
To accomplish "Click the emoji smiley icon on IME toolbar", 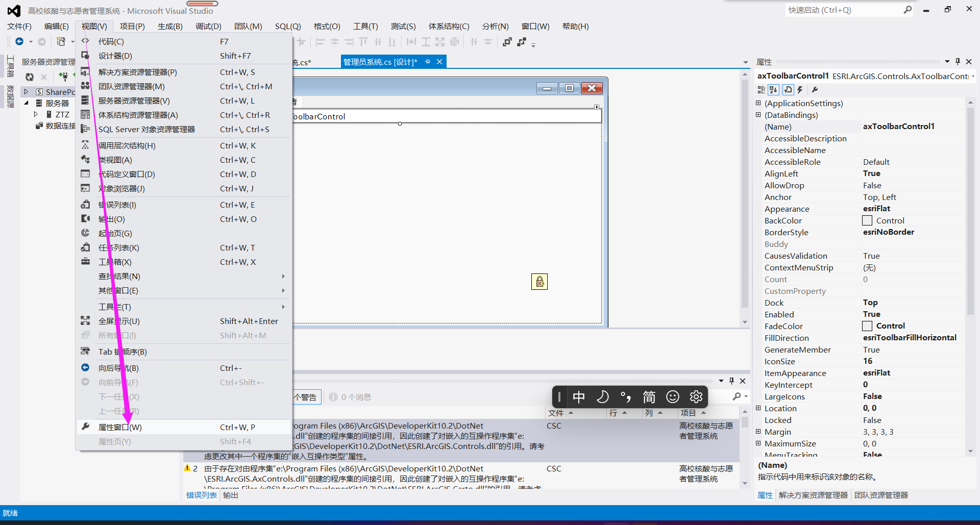I will point(673,397).
